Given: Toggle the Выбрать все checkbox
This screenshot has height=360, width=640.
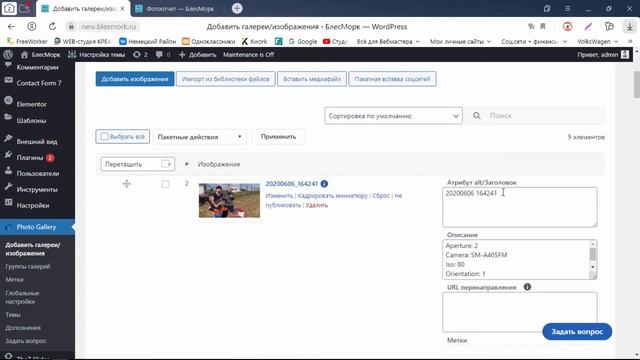Looking at the screenshot, I should click(104, 136).
